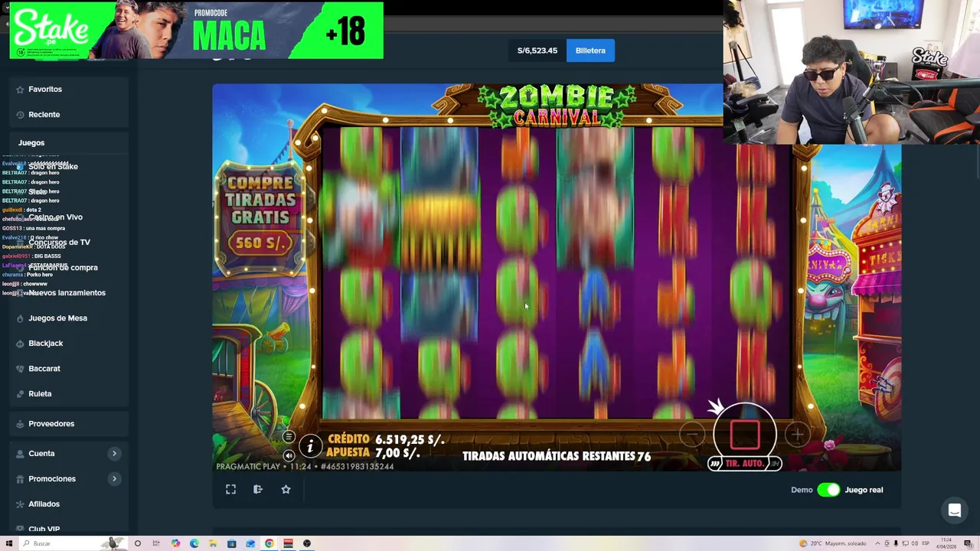
Task: Open Microsoft Store from the taskbar
Action: click(231, 543)
